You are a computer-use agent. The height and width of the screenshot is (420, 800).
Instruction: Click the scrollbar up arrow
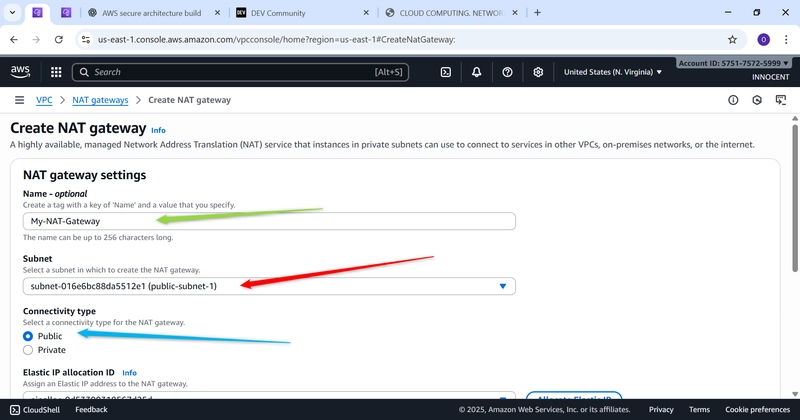[795, 118]
